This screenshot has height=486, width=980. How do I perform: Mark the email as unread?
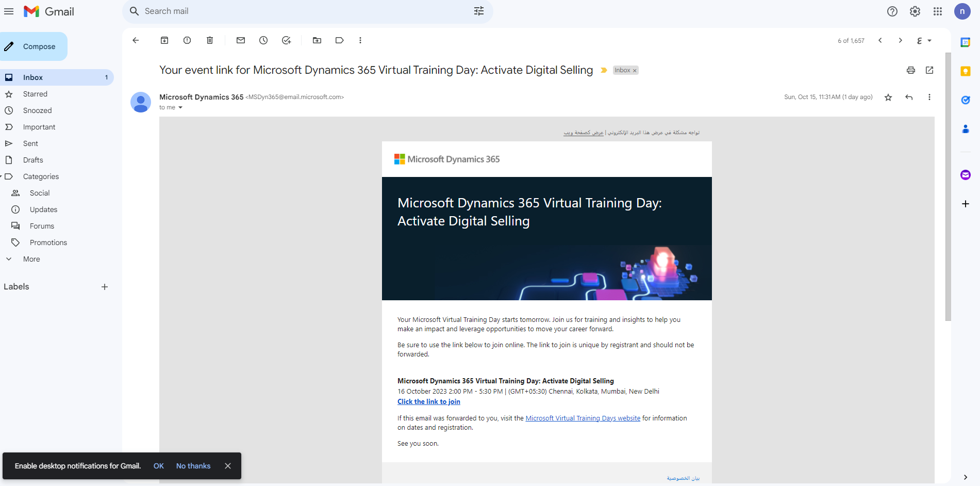pyautogui.click(x=240, y=40)
